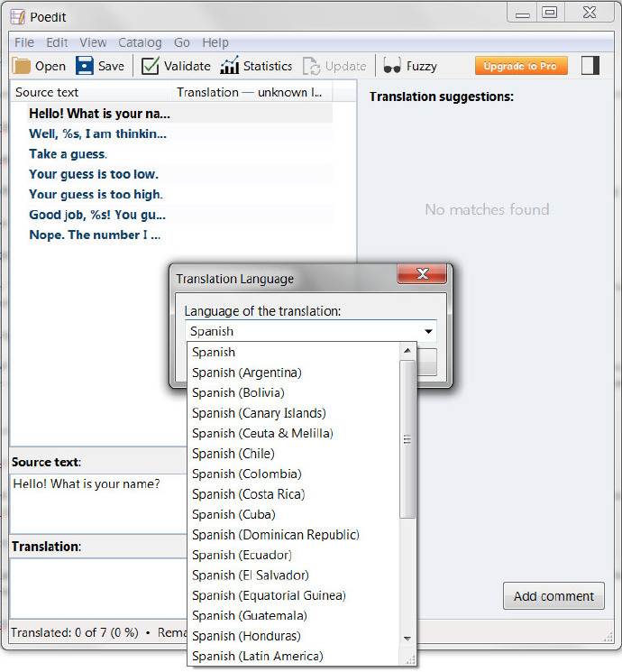Click the Translation — unknown column header

(252, 92)
